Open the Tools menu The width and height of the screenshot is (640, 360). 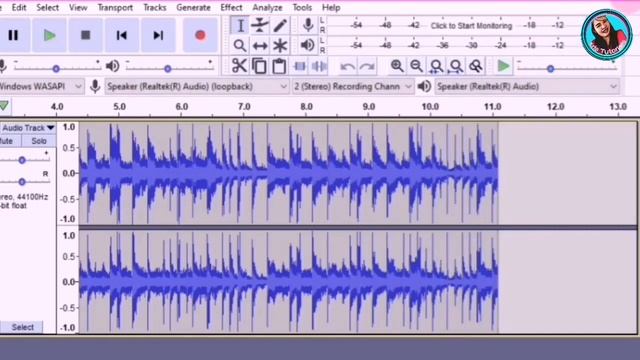coord(302,7)
